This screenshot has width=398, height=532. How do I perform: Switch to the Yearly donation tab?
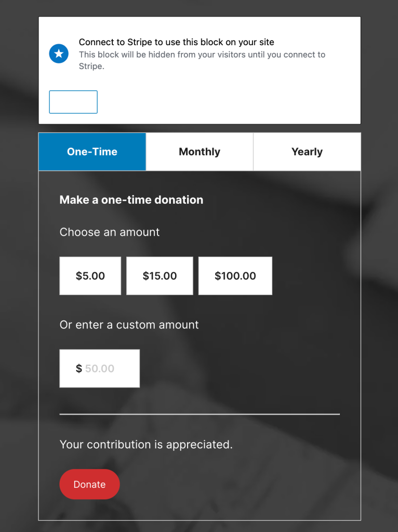307,151
